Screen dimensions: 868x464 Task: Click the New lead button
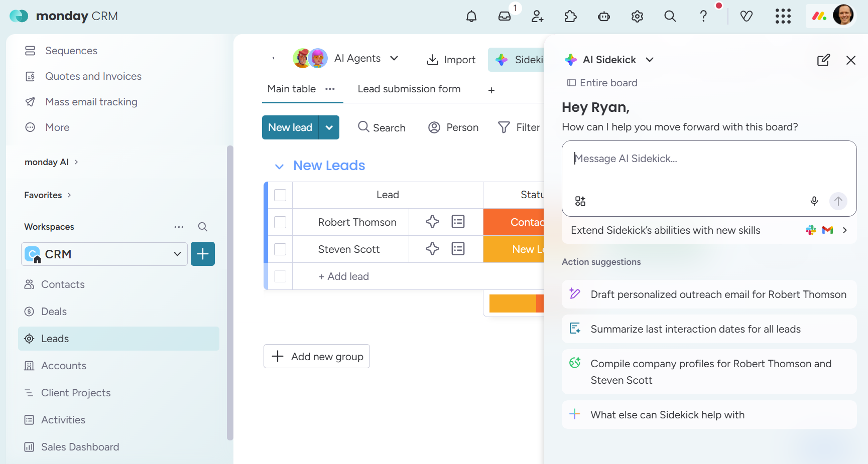click(x=290, y=127)
